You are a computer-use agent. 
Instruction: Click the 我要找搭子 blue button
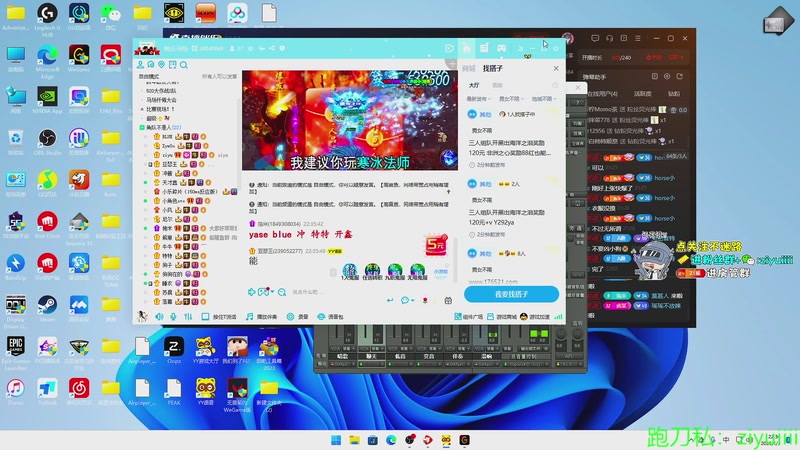(511, 294)
